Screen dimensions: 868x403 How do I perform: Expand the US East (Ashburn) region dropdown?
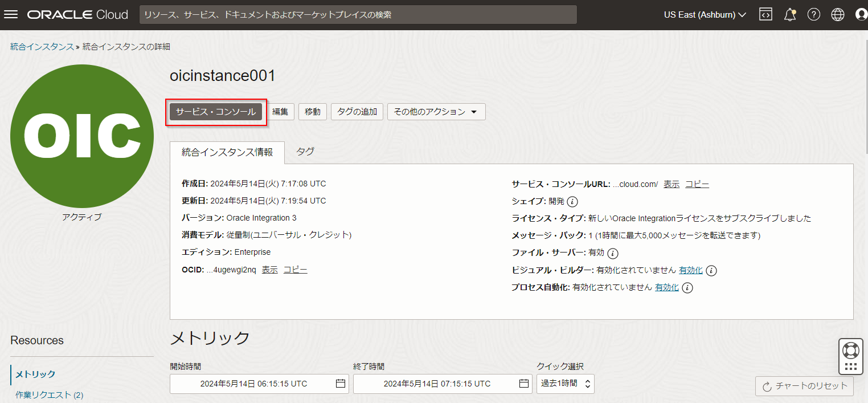click(705, 15)
